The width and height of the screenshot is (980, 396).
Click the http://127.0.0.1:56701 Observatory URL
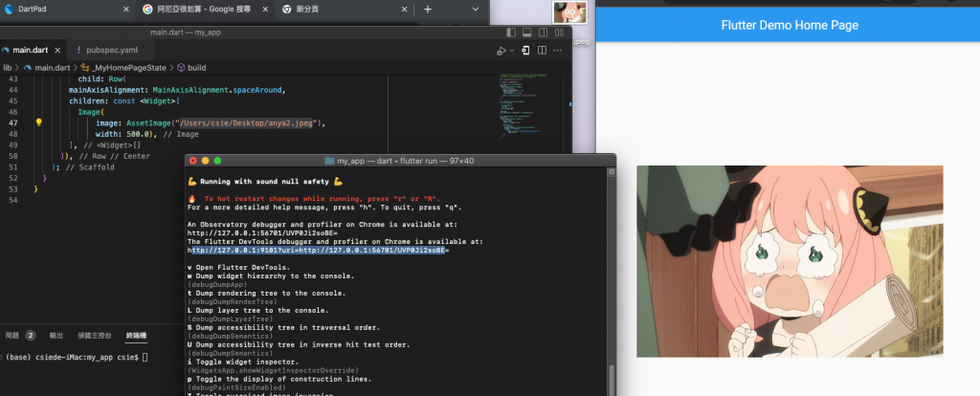[262, 233]
